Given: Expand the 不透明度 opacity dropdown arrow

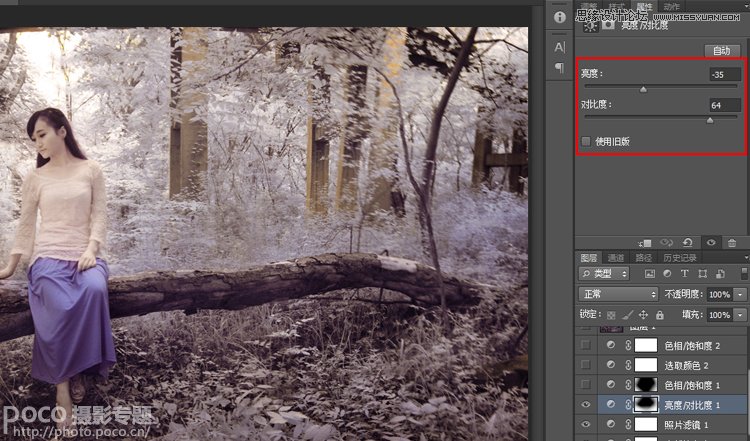Looking at the screenshot, I should coord(741,295).
